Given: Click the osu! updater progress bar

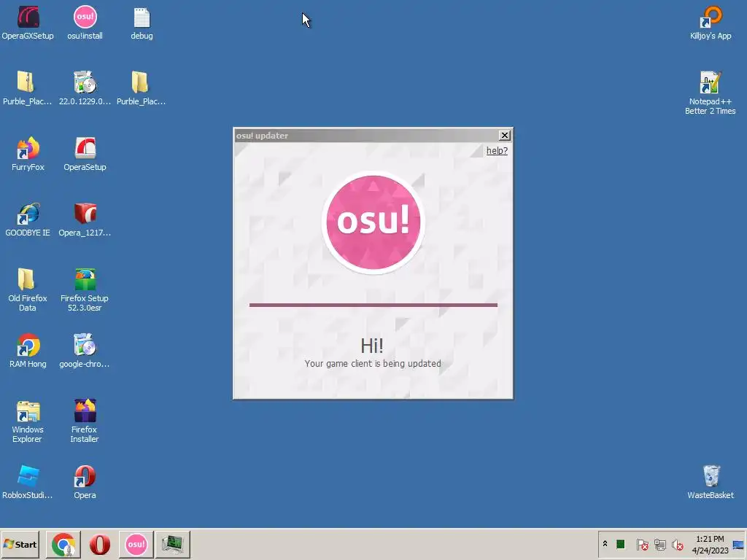Looking at the screenshot, I should (x=373, y=305).
